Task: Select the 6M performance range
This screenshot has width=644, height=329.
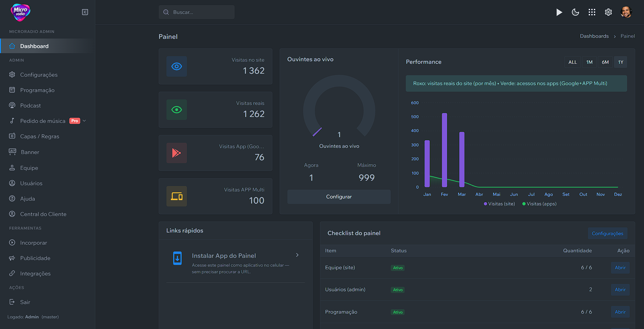Action: pyautogui.click(x=605, y=62)
